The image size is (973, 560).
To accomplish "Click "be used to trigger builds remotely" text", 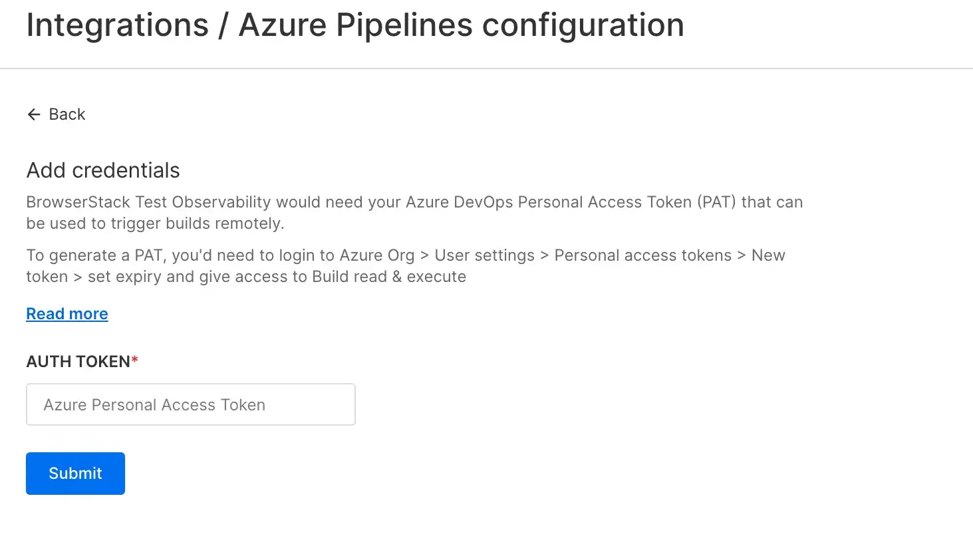I will 154,223.
